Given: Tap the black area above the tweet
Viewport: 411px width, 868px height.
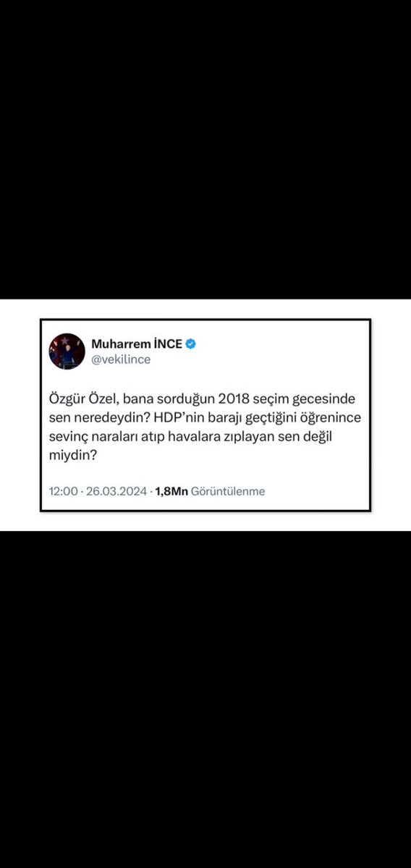Looking at the screenshot, I should pos(205,148).
